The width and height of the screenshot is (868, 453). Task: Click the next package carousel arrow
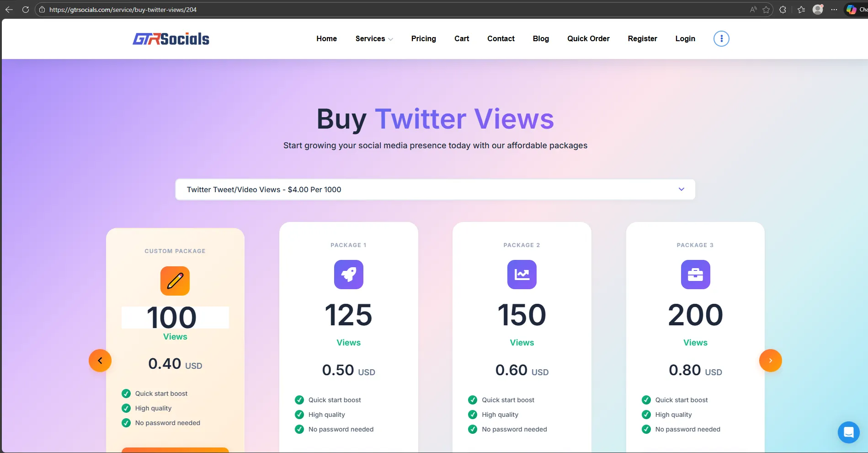[x=770, y=360]
